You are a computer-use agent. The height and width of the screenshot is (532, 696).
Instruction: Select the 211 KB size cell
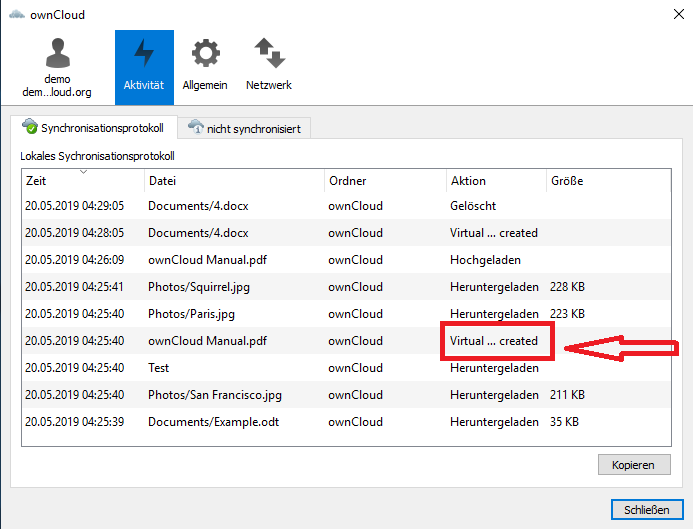click(x=567, y=395)
